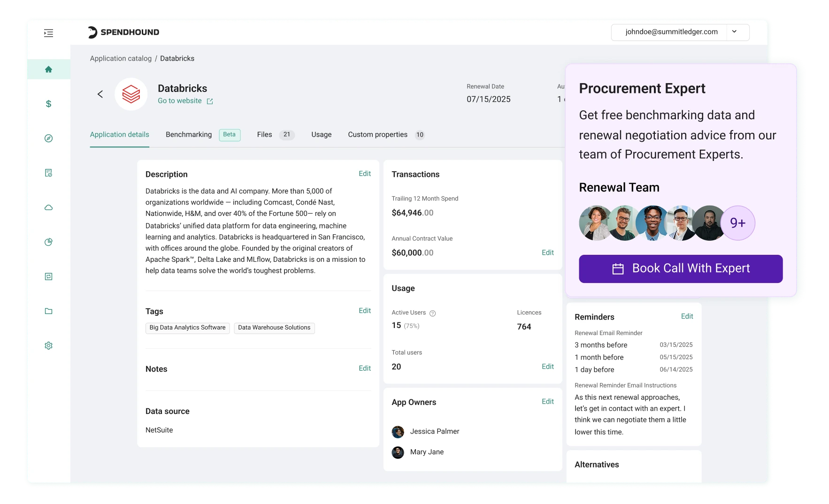Click the Licences value 764
Screen dimensions: 829x504
[524, 327]
